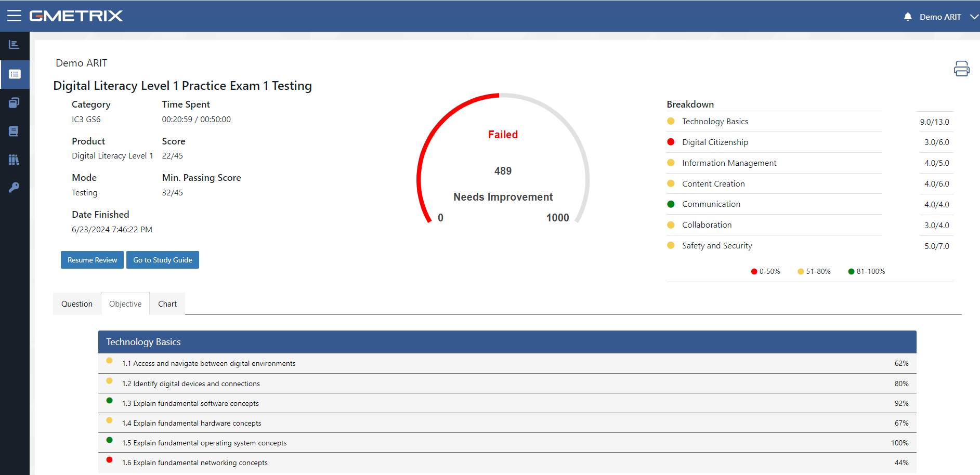
Task: Click the green dot on objective 1.3 row
Action: point(109,400)
